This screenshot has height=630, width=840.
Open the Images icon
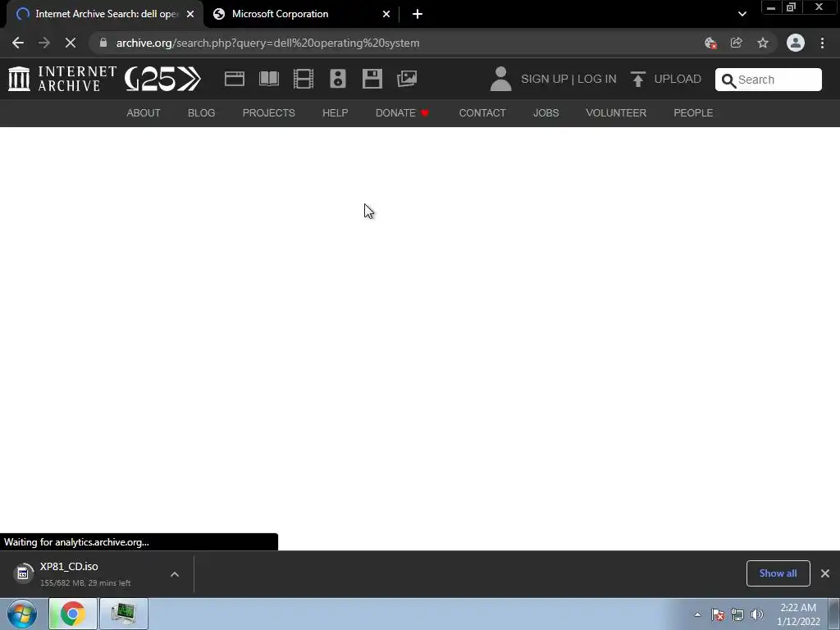click(407, 79)
